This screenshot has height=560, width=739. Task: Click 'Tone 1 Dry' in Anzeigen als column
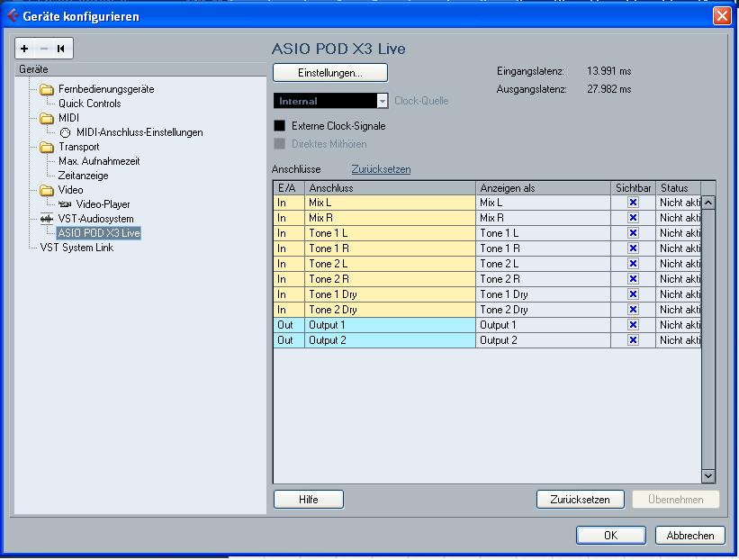coord(543,294)
